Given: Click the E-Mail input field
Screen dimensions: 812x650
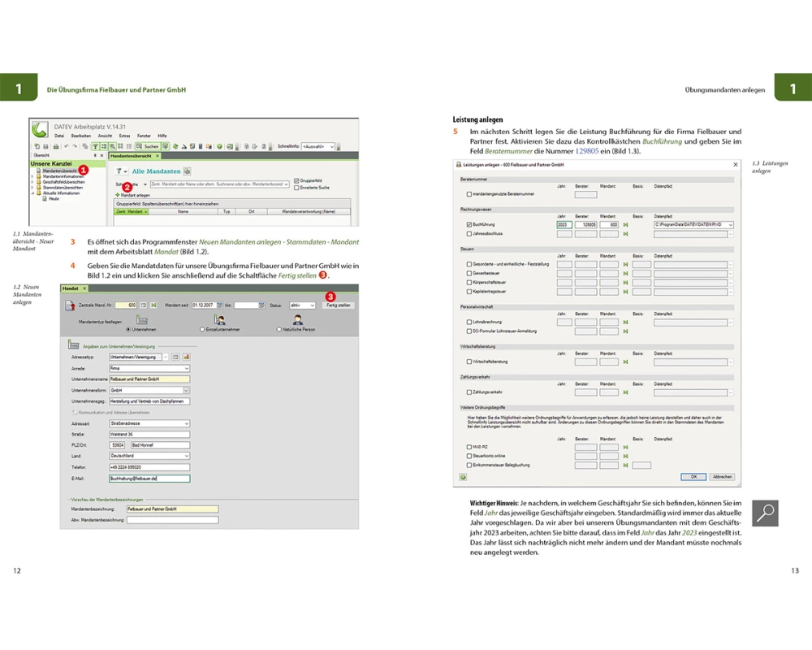Looking at the screenshot, I should (x=149, y=479).
